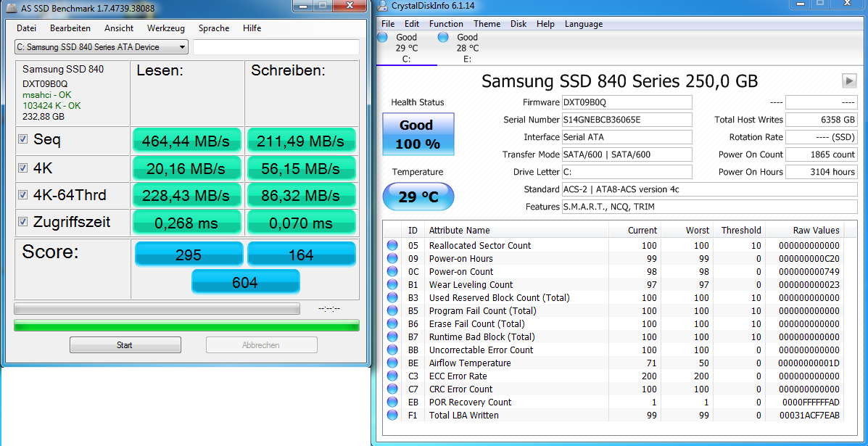This screenshot has height=446, width=868.
Task: Click status orb for Used Reserved Block Count
Action: click(x=392, y=298)
